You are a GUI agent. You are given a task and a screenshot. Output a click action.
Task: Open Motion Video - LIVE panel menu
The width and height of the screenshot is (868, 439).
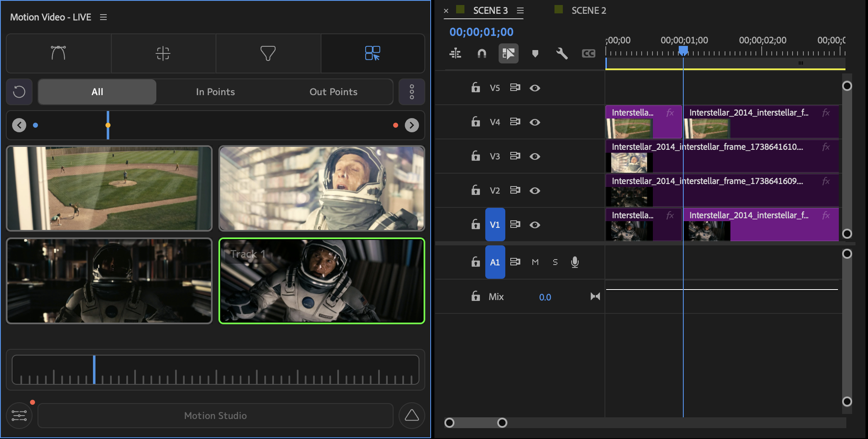103,17
